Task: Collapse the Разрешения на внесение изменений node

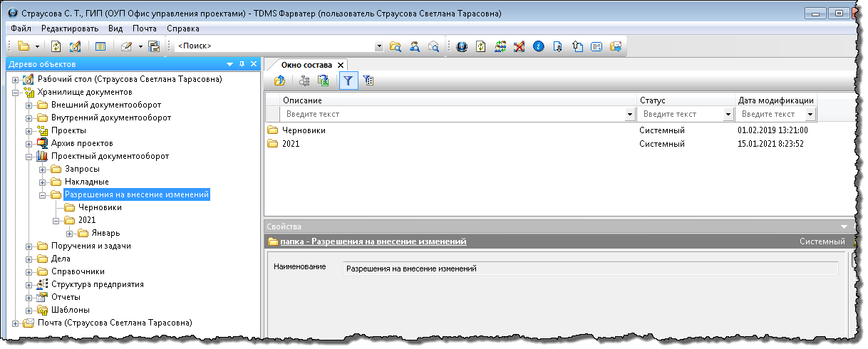Action: (43, 194)
